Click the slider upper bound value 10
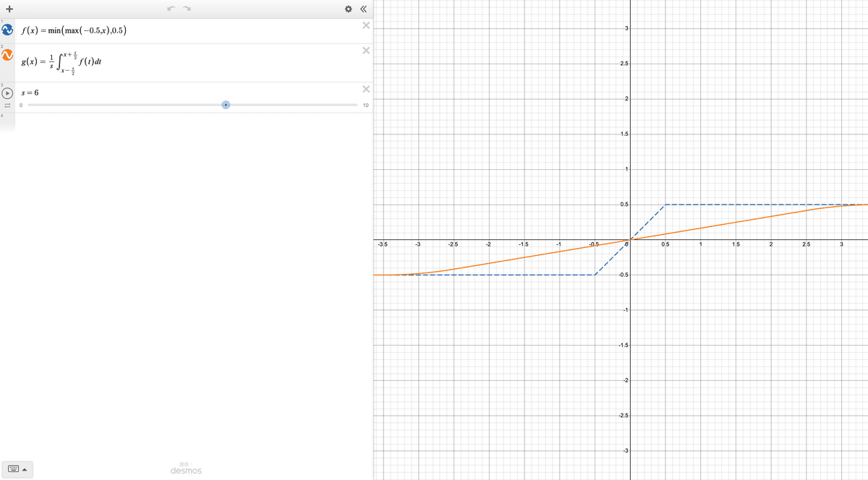Image resolution: width=868 pixels, height=480 pixels. point(365,105)
